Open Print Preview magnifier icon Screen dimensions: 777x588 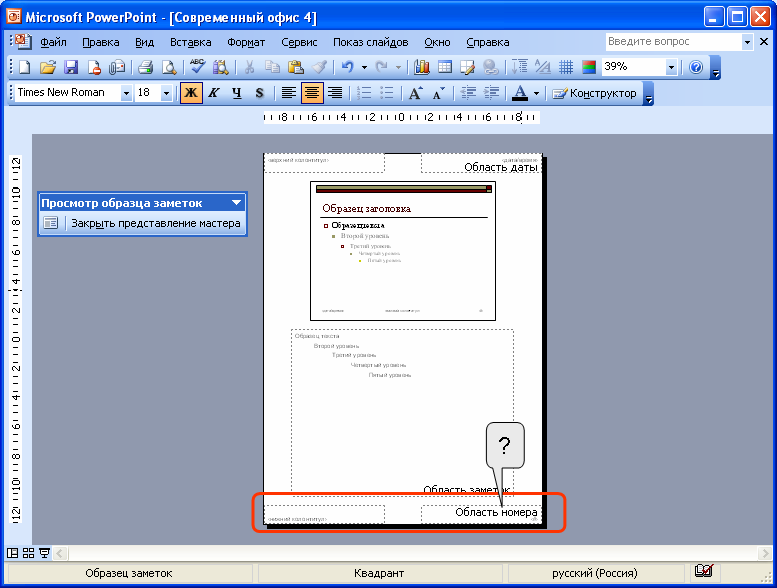pos(169,67)
